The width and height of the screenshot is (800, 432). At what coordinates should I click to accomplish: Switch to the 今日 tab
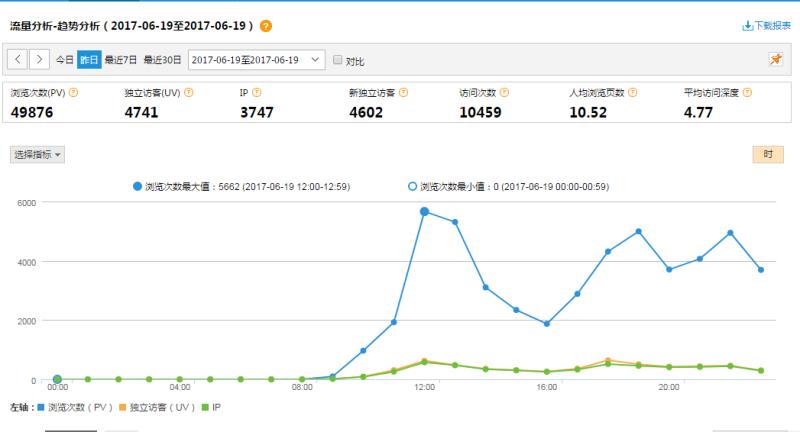coord(64,60)
